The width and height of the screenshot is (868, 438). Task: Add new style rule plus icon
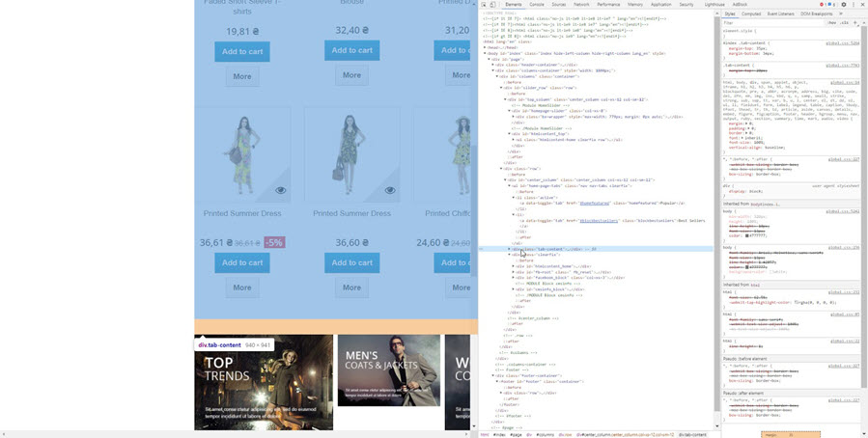(x=854, y=23)
